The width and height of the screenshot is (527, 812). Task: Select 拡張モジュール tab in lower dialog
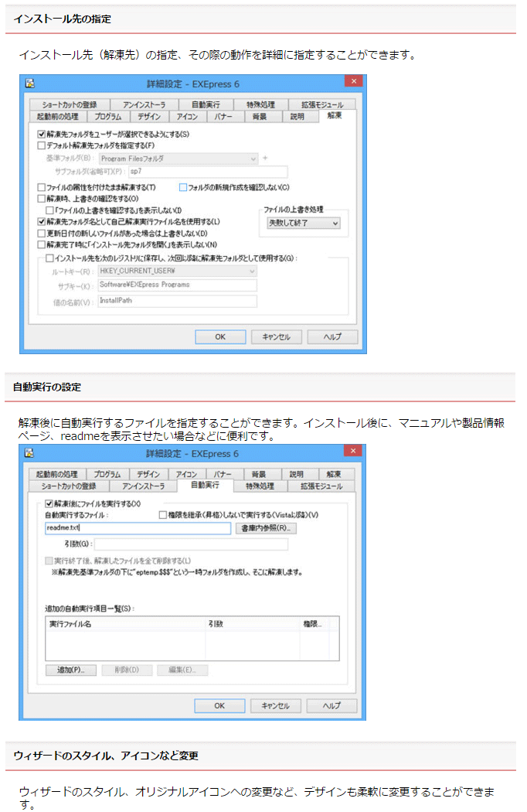[x=321, y=486]
